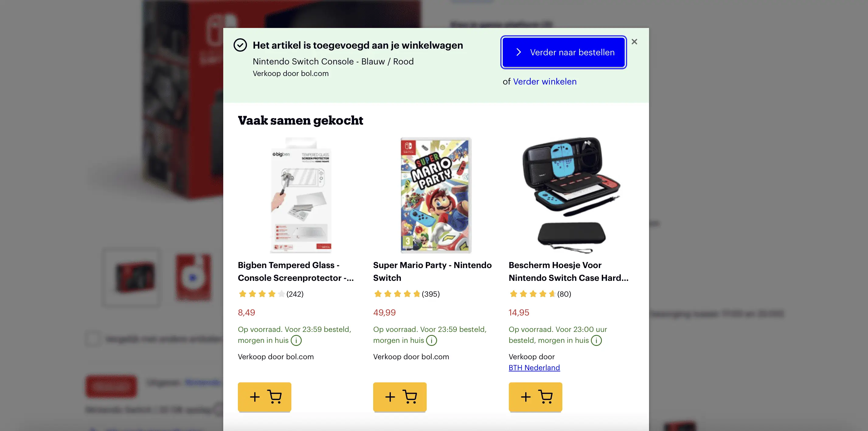Open the Bigben Tempered Glass product title
The height and width of the screenshot is (431, 868).
coord(296,271)
